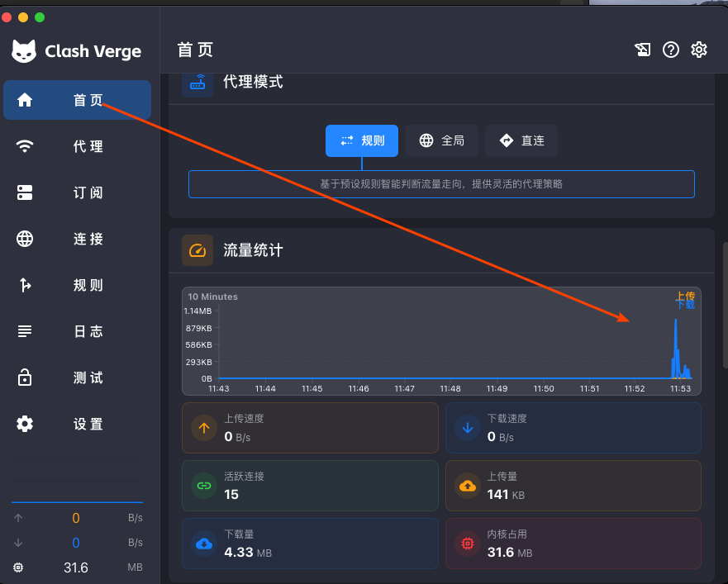Go to the 代理 proxies page
The width and height of the screenshot is (728, 584).
[77, 146]
